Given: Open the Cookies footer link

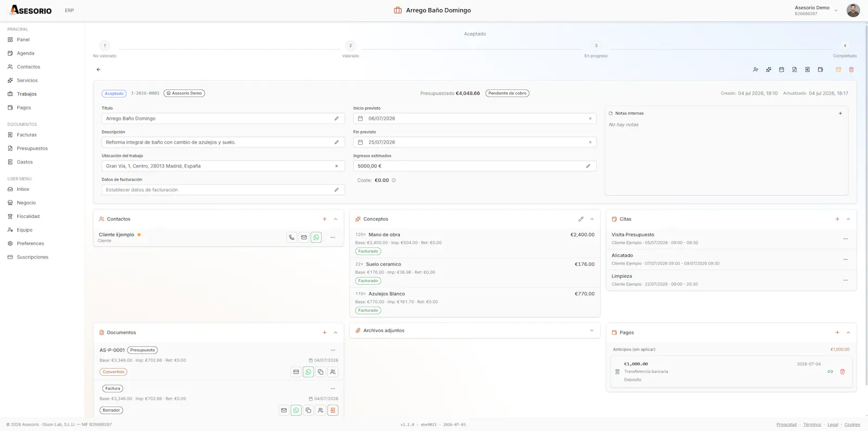Looking at the screenshot, I should (852, 424).
